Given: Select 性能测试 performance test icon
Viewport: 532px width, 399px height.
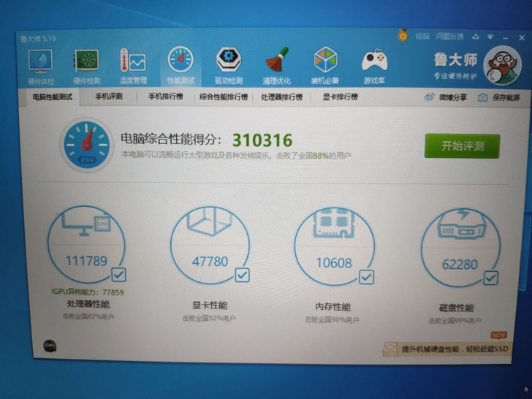Looking at the screenshot, I should coord(180,66).
